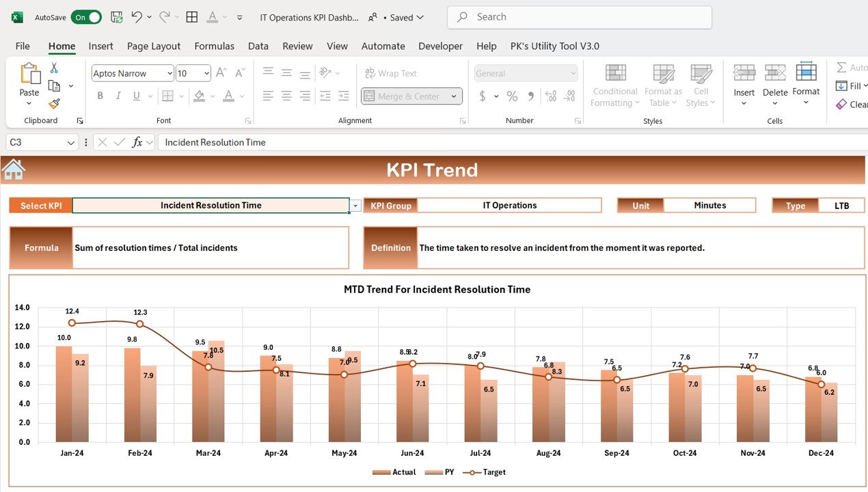Viewport: 868px width, 492px height.
Task: Switch to the Developer tab
Action: pos(441,46)
